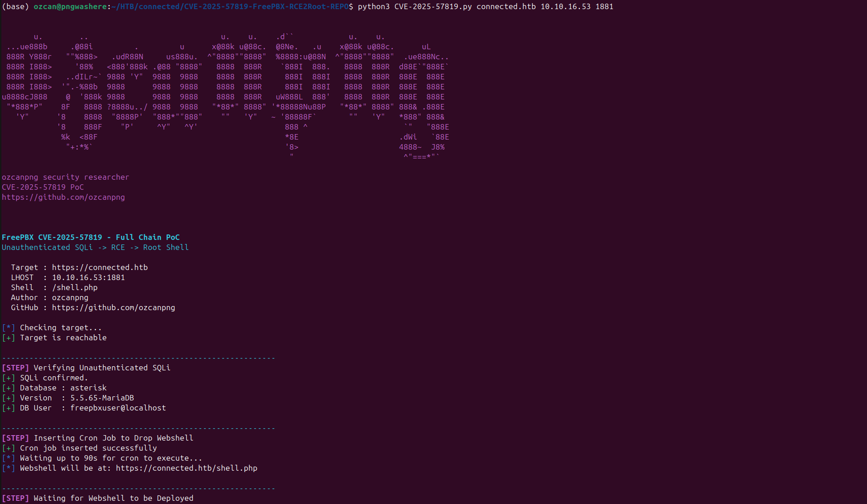This screenshot has width=867, height=504.
Task: Open the GitHub row URL link
Action: [114, 307]
